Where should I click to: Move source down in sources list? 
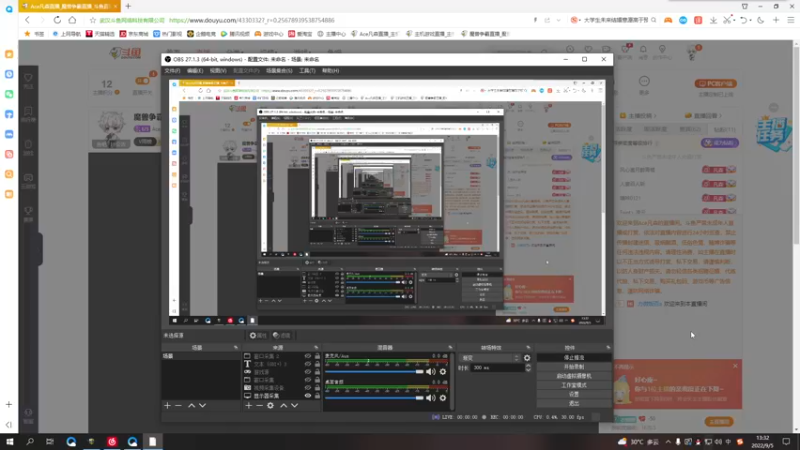tap(294, 406)
